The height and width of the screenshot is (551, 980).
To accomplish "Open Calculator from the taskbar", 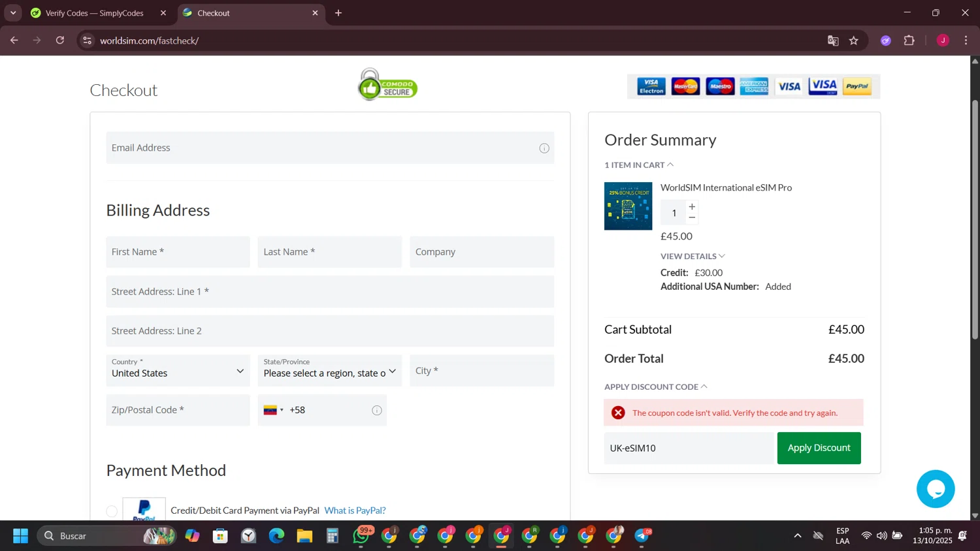I will coord(333,536).
